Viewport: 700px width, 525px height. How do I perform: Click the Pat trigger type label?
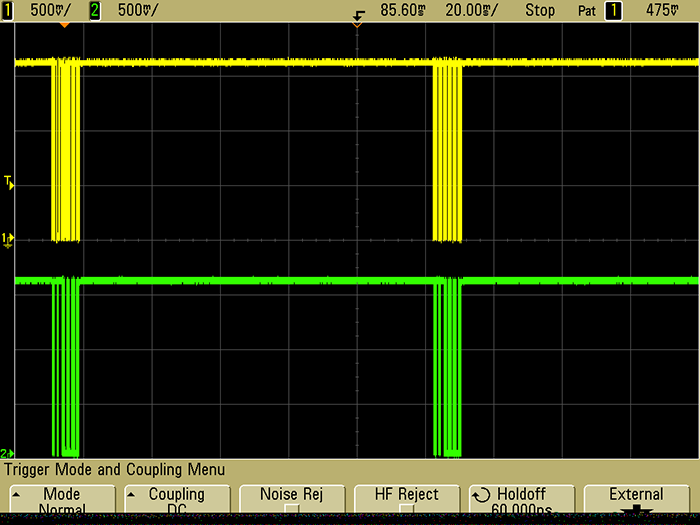click(x=585, y=10)
